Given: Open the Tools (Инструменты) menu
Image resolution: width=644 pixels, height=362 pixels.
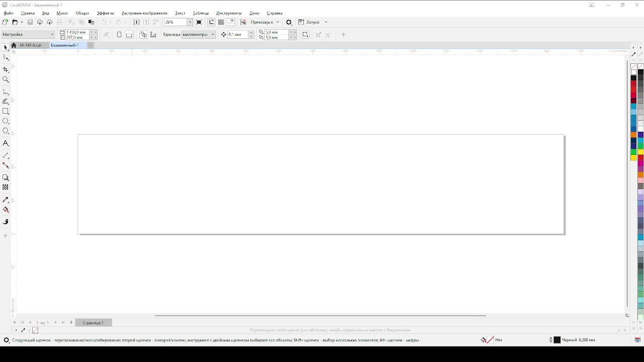Looking at the screenshot, I should 229,13.
